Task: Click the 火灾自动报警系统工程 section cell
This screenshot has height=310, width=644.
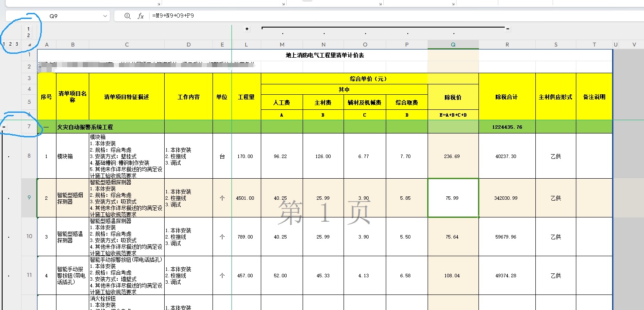Action: click(85, 127)
